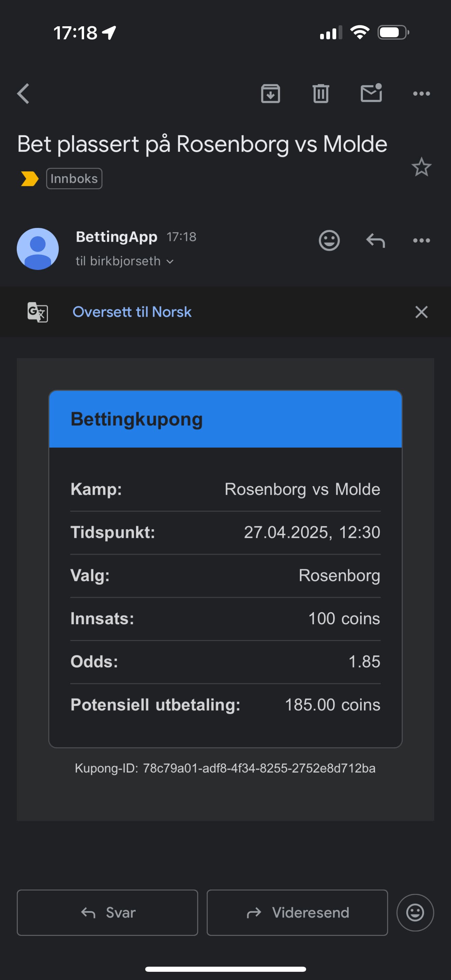
Task: Go back using the back arrow
Action: (x=24, y=94)
